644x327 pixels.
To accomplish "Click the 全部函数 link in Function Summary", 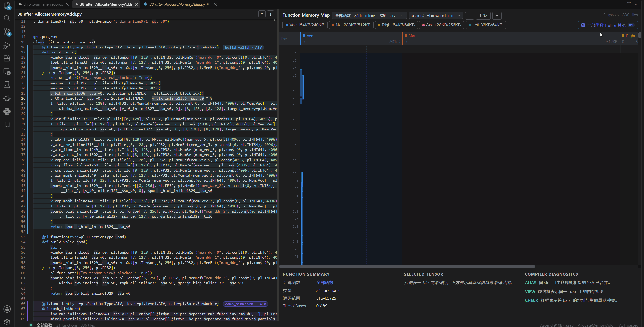I will click(325, 282).
